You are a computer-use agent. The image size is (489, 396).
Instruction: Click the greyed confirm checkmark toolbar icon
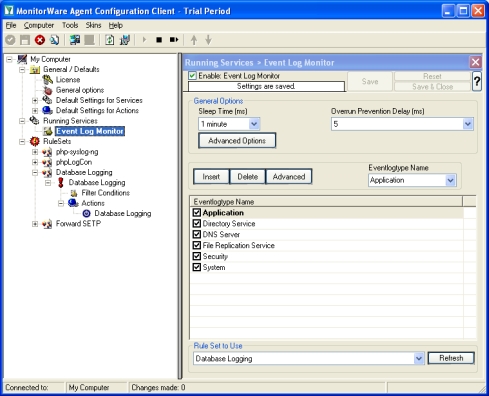click(x=10, y=40)
